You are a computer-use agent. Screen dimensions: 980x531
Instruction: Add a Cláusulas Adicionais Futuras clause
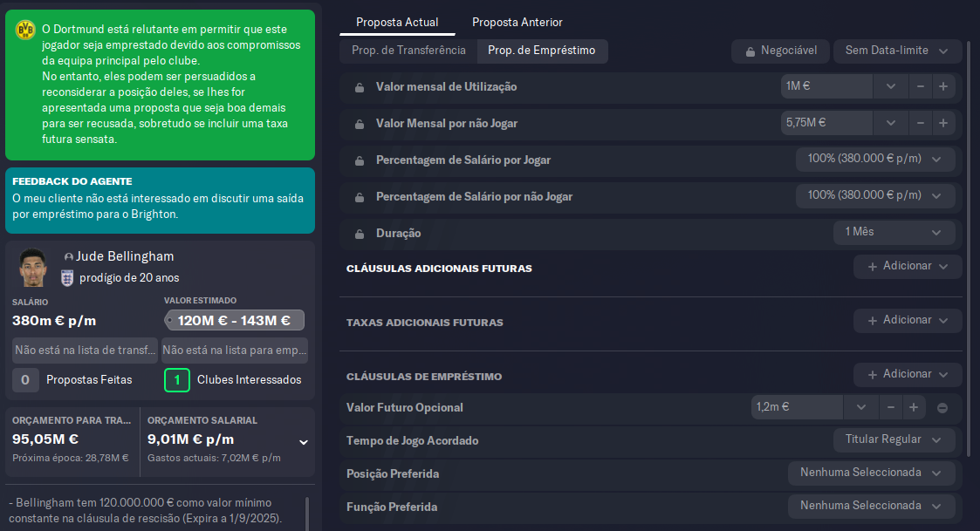(908, 266)
